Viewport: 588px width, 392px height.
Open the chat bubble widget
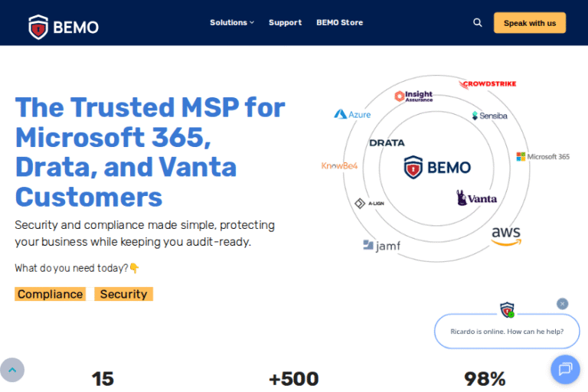(565, 369)
